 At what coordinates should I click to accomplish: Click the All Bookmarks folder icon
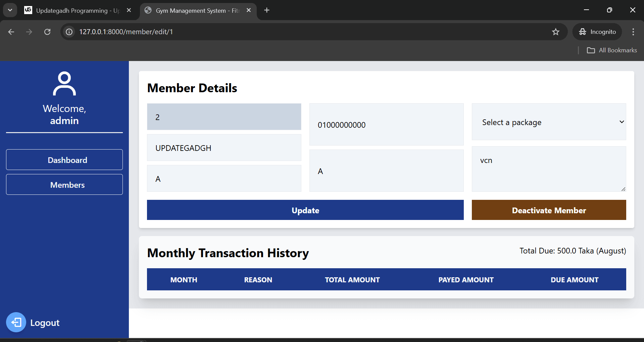(591, 50)
